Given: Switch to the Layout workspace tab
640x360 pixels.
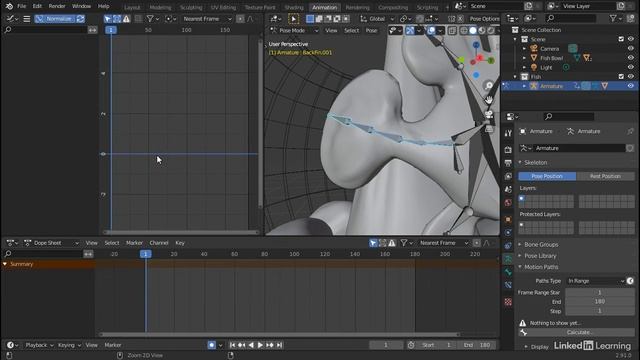Looking at the screenshot, I should [x=132, y=7].
